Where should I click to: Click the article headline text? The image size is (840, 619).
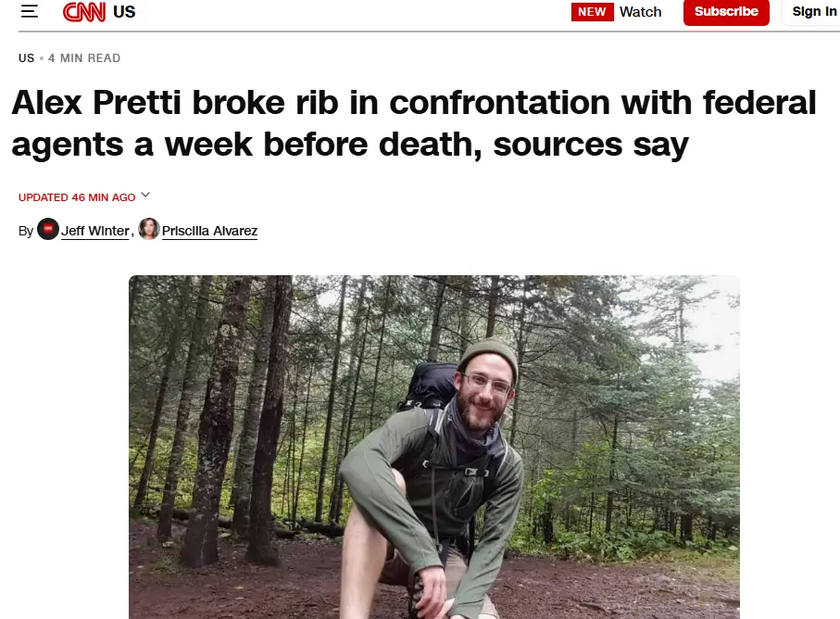click(414, 123)
